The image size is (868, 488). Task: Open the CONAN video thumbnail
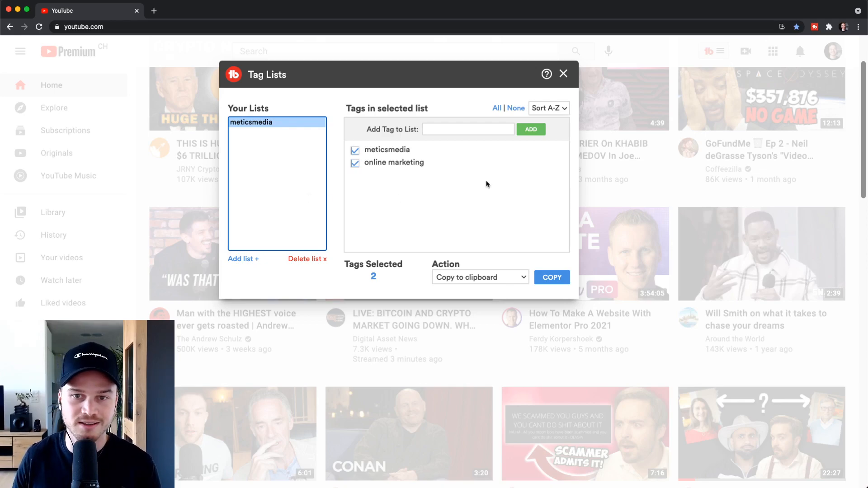coord(409,433)
